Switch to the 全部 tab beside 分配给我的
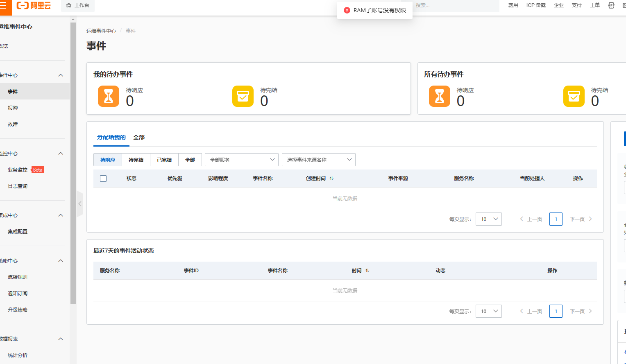Screen dimensions: 626x364 coord(139,138)
